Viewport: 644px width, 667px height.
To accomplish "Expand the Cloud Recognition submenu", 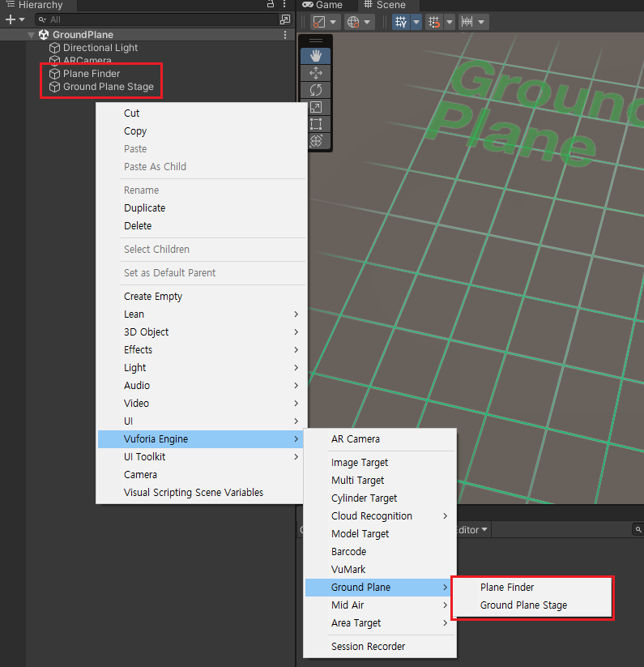I will click(x=380, y=516).
